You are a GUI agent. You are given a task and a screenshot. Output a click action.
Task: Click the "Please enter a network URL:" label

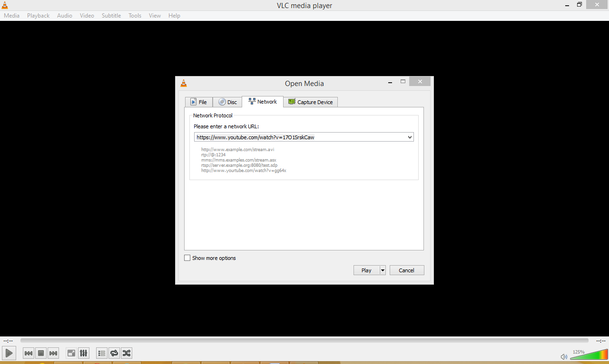tap(226, 126)
